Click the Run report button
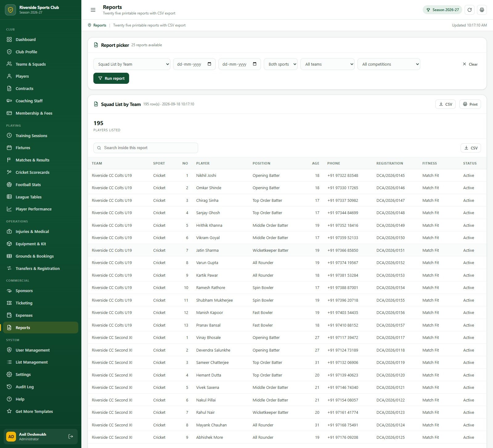 pyautogui.click(x=111, y=78)
